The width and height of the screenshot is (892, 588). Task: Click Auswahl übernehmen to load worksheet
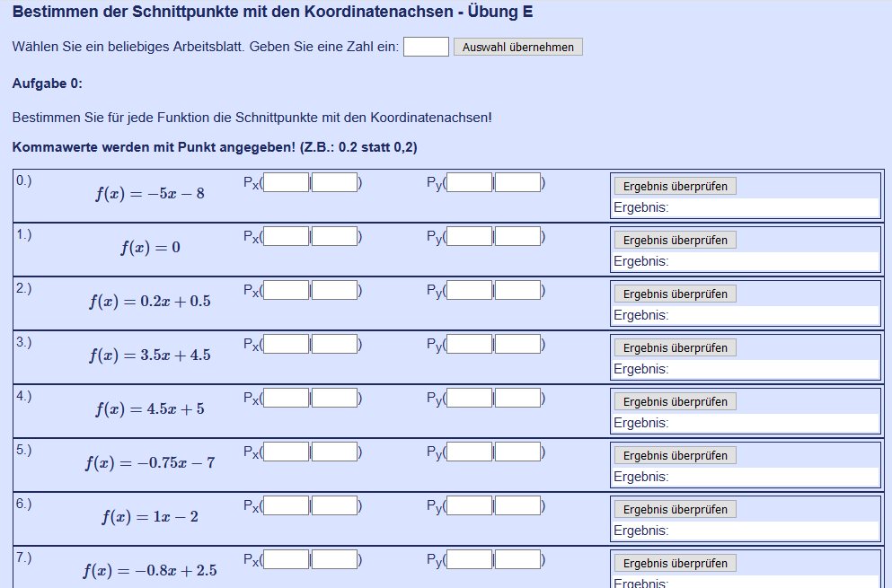click(517, 46)
